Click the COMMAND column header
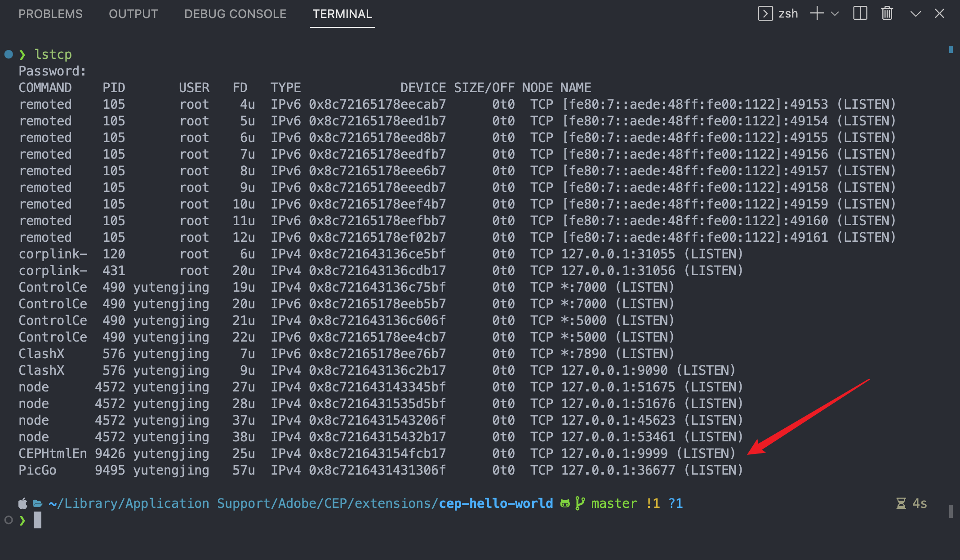Screen dimensions: 960x560 point(45,88)
